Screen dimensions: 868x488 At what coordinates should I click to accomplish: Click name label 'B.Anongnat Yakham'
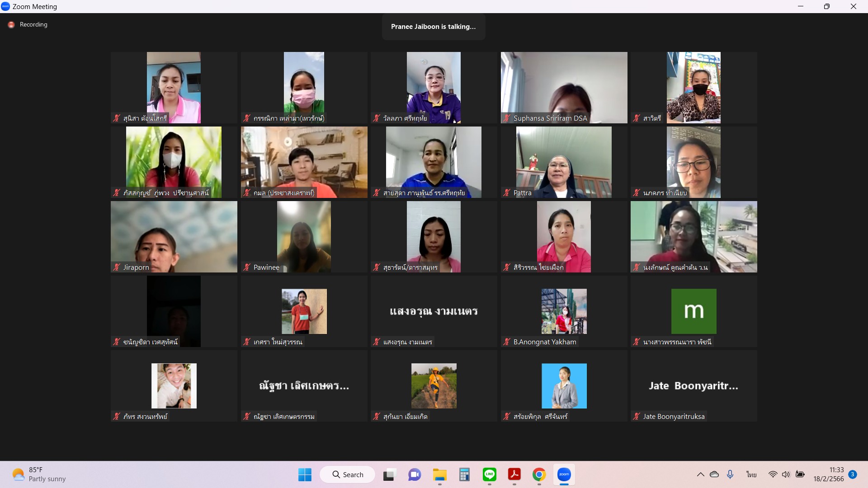pos(545,342)
